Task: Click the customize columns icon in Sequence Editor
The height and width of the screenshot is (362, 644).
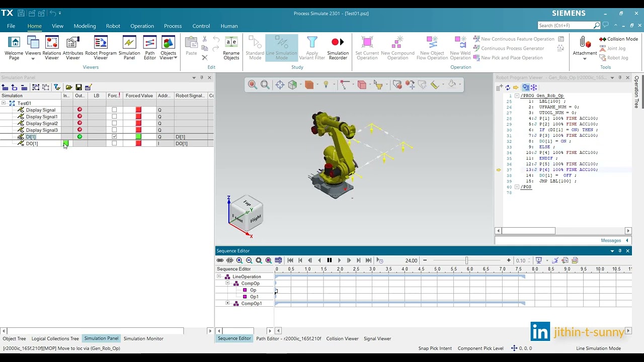Action: pos(278,260)
